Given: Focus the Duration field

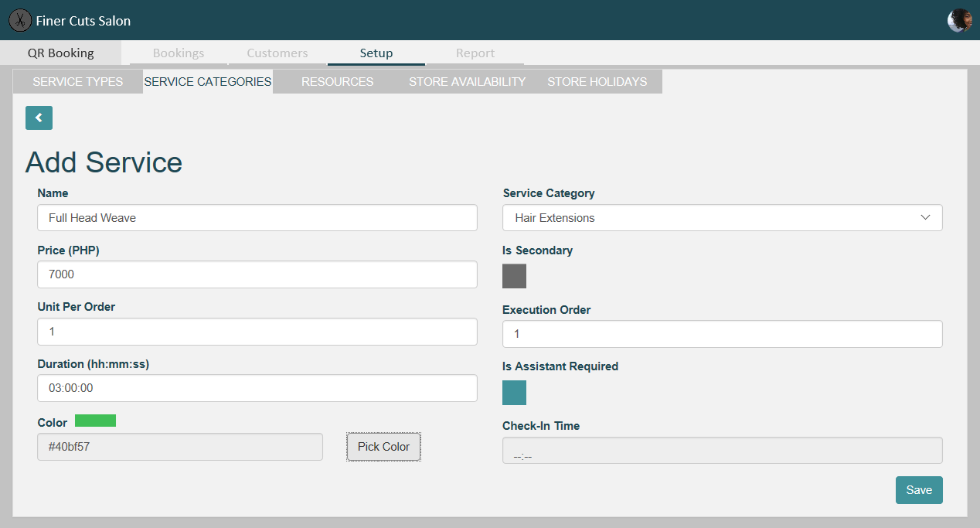Looking at the screenshot, I should pos(257,388).
